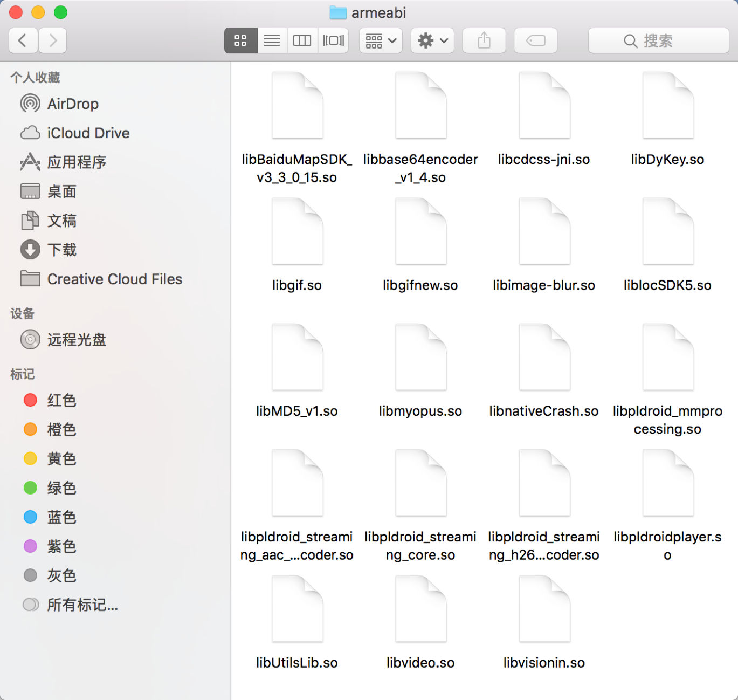Click the libMD5_v1.so filename label
738x700 pixels.
click(297, 411)
